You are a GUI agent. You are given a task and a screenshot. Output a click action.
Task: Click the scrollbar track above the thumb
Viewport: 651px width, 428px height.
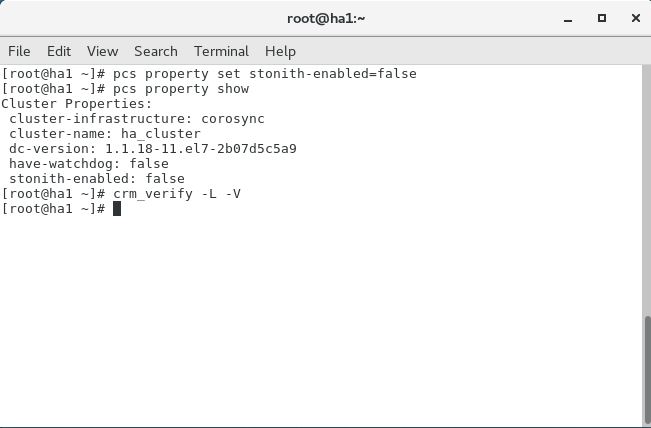click(x=647, y=191)
